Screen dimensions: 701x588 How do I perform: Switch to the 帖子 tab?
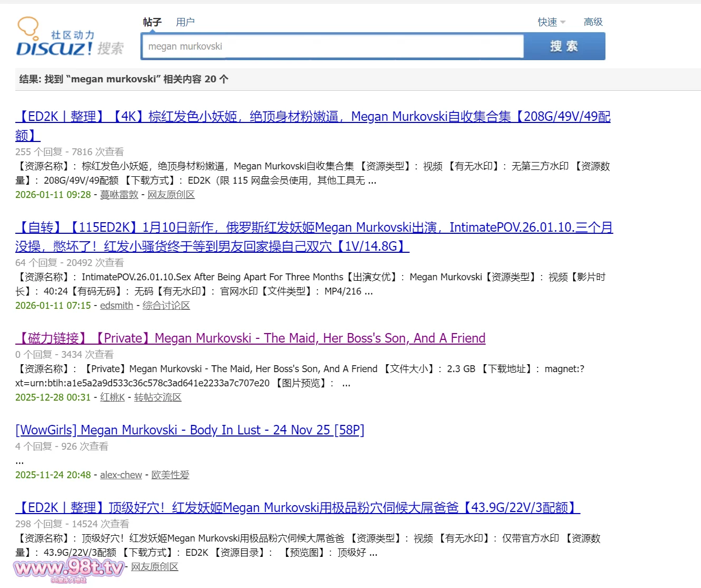tap(152, 22)
